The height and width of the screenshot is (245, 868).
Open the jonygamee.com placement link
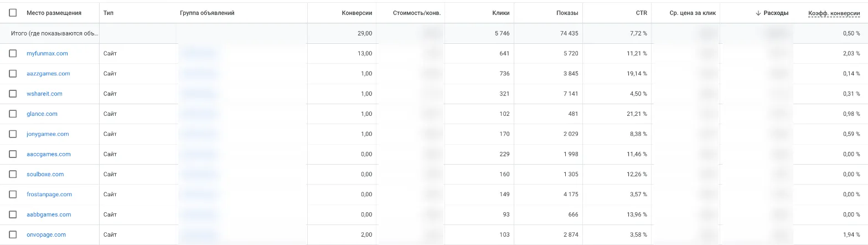click(48, 134)
